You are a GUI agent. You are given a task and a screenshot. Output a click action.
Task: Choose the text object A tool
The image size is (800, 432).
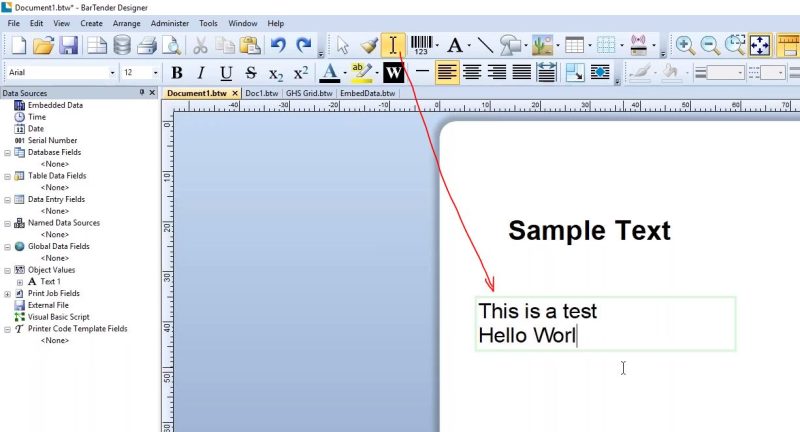click(x=455, y=45)
